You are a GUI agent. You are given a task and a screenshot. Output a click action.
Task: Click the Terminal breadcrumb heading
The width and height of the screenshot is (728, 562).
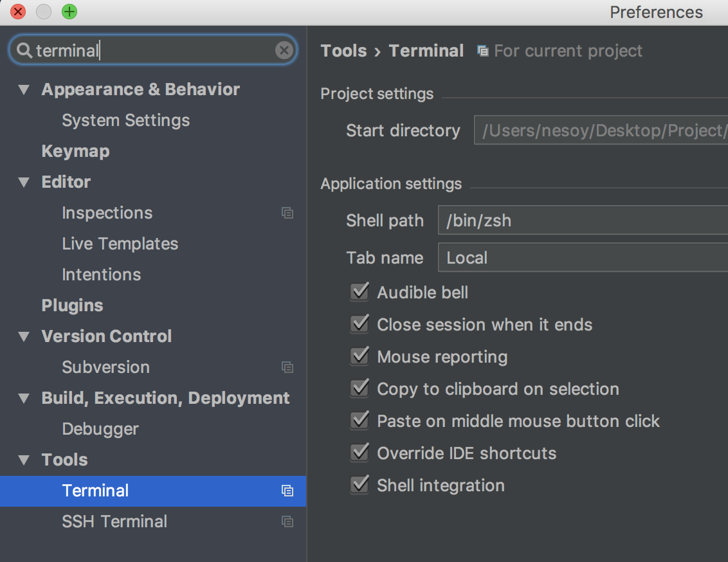(426, 51)
